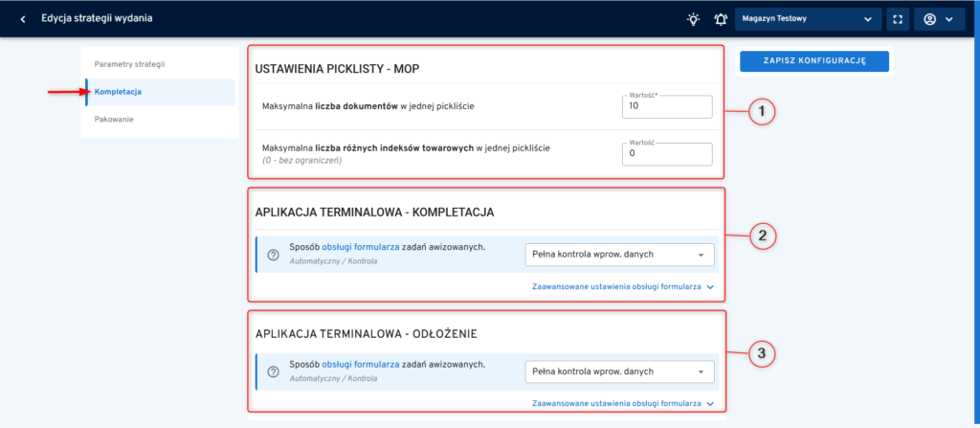Toggle fullscreen mode with the fullscreen icon

pyautogui.click(x=898, y=19)
